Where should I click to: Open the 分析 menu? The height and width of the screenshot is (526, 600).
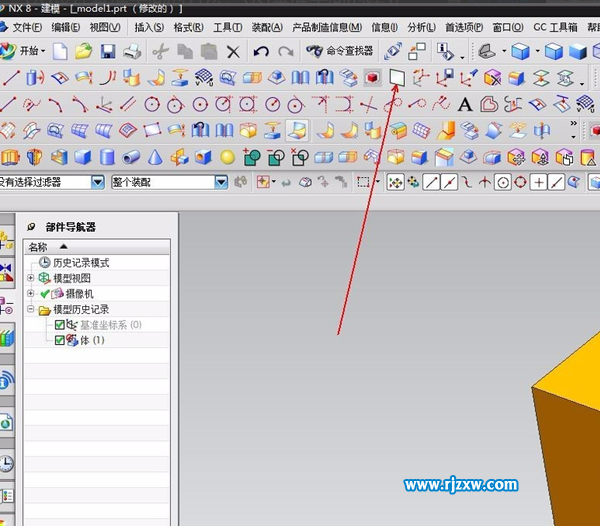click(421, 27)
